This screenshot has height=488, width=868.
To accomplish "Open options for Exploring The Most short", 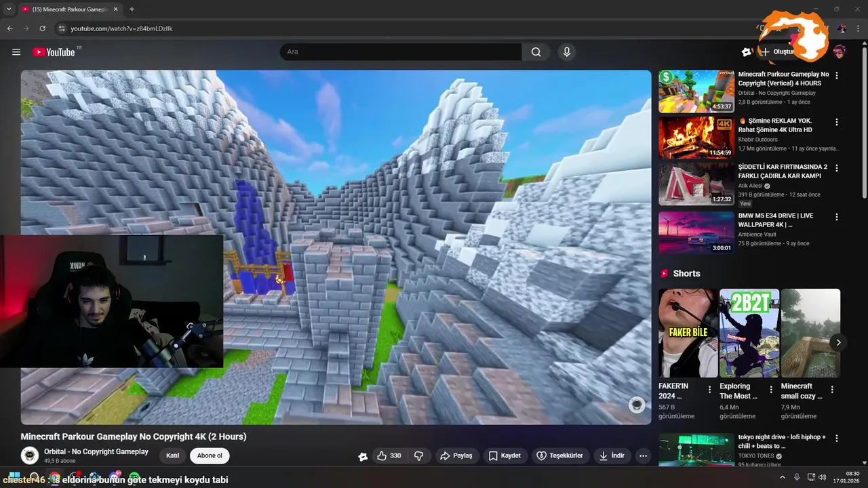I will pos(771,390).
